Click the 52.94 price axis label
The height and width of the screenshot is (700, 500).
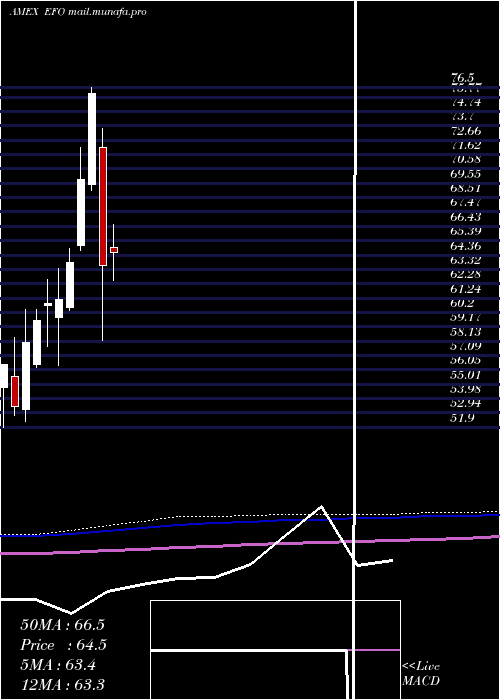point(466,404)
